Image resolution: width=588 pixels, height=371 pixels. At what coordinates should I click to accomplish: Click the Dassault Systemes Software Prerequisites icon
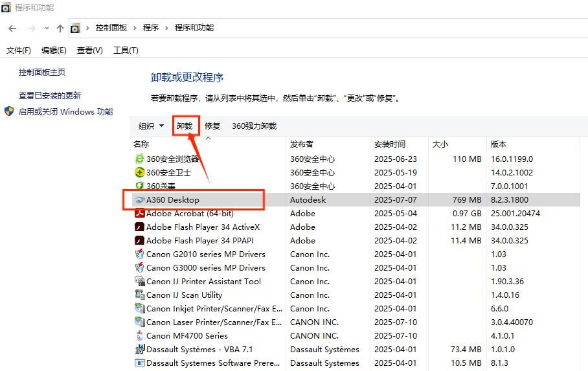tap(139, 363)
